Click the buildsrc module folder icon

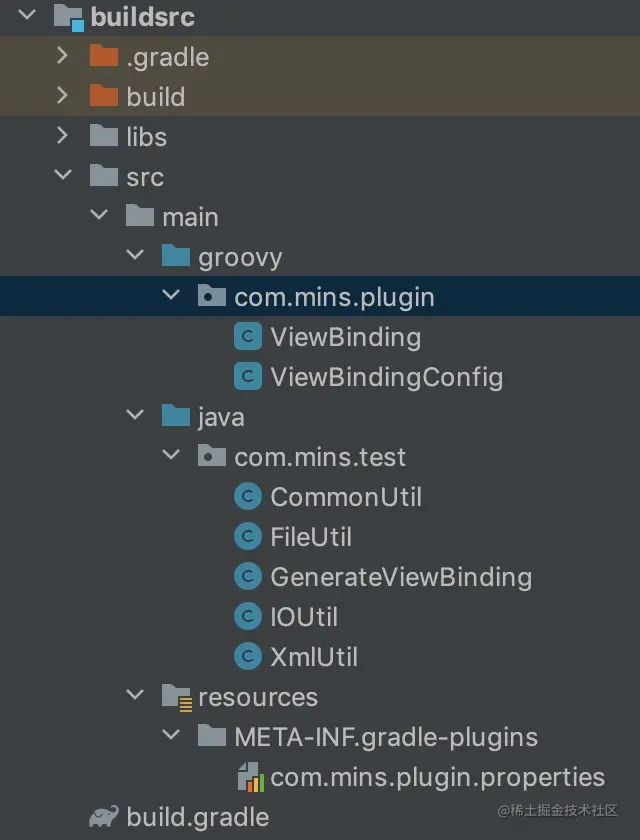click(x=68, y=17)
